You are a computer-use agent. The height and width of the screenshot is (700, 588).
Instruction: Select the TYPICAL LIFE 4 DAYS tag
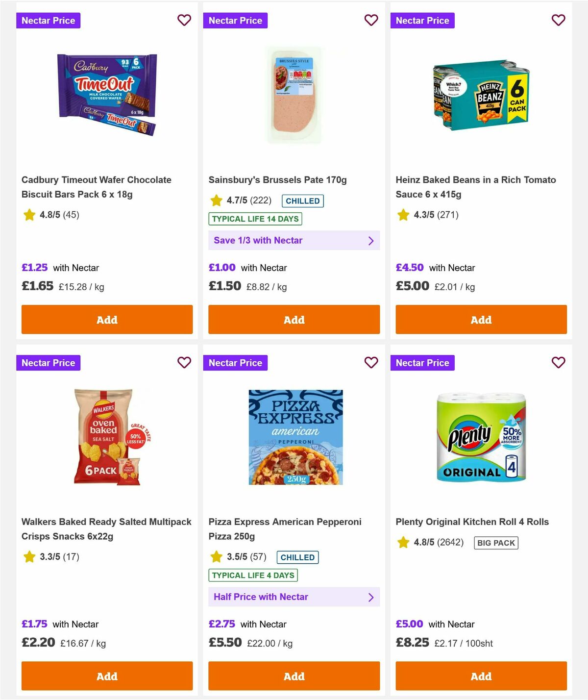point(252,575)
